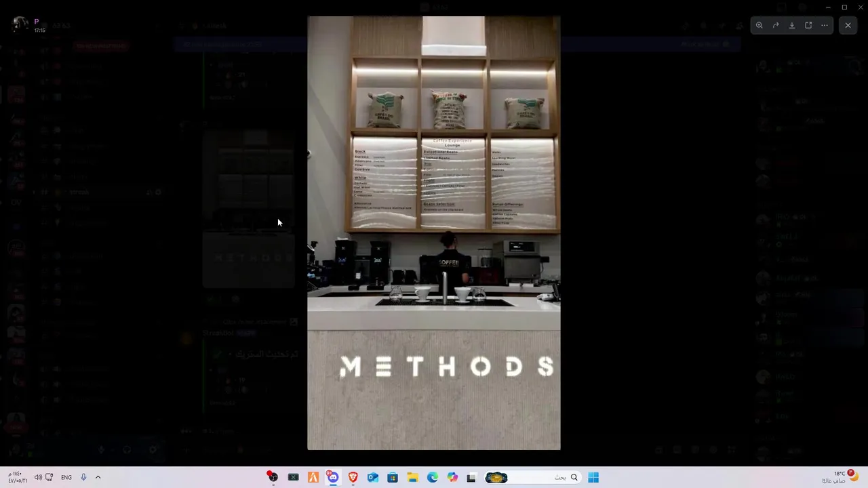Show hidden tray icons with the chevron
This screenshot has height=488, width=868.
98,477
